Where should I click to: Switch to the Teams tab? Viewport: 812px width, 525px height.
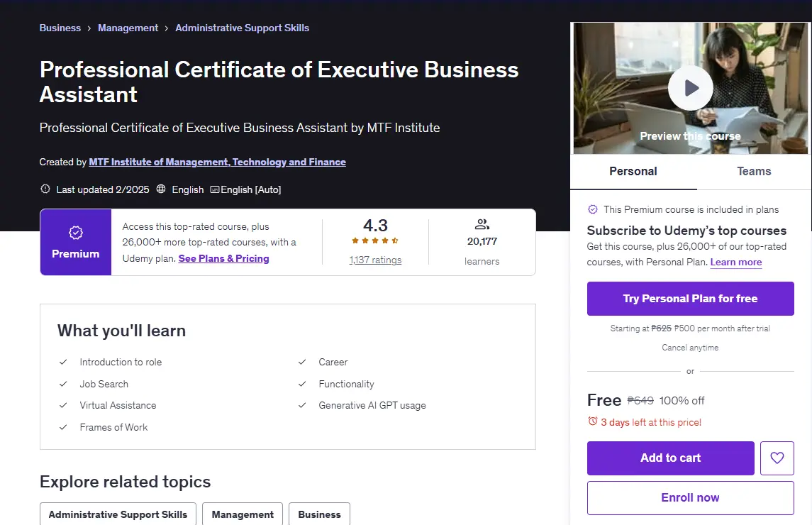754,172
